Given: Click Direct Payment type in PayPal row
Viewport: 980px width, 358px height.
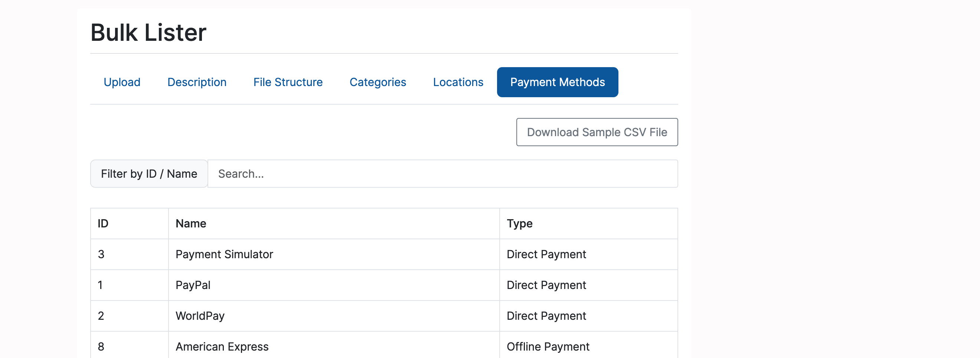Looking at the screenshot, I should [x=546, y=285].
